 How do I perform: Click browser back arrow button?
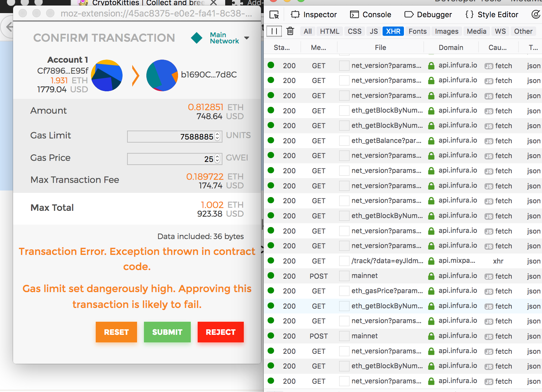[x=9, y=27]
